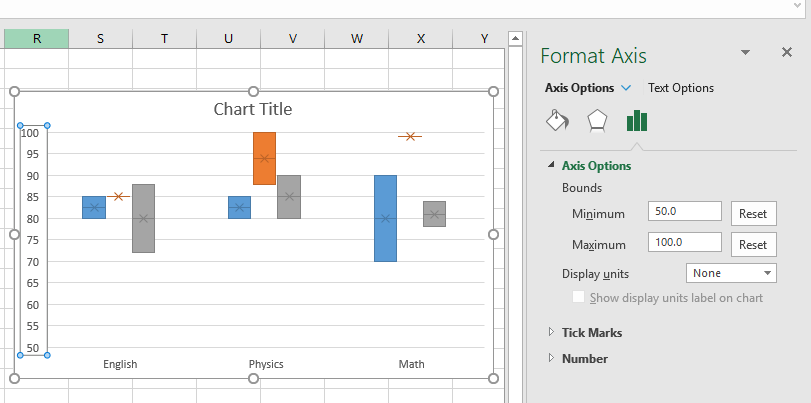Screen dimensions: 811x403
Task: Close the Format Axis pane
Action: pyautogui.click(x=787, y=52)
